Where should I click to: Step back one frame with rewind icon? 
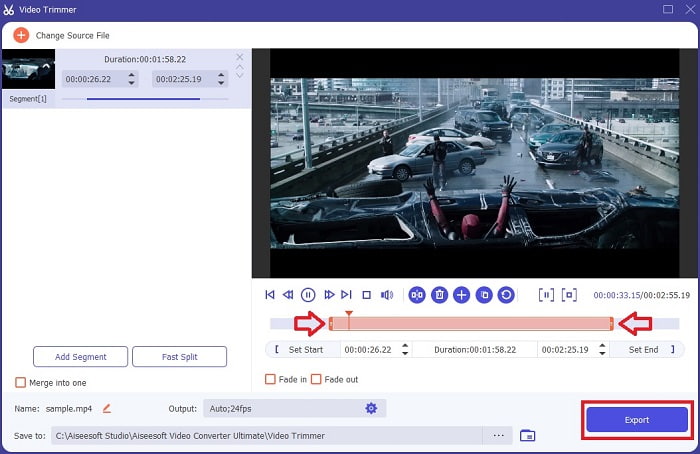point(288,295)
